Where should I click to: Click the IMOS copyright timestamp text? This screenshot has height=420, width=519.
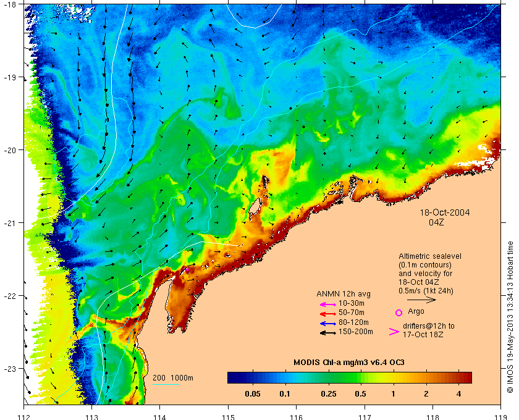[x=510, y=317]
